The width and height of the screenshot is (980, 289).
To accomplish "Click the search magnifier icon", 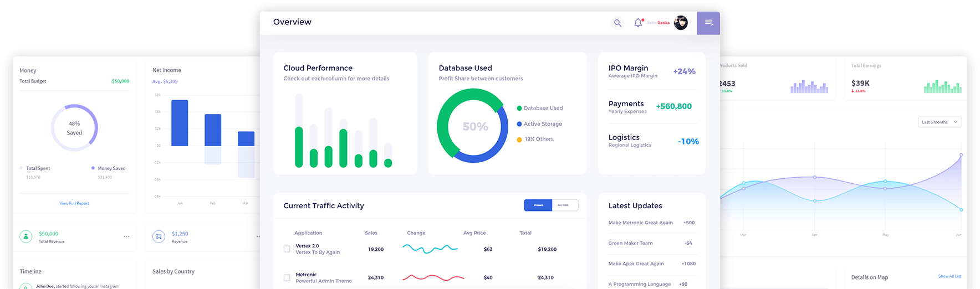I will (x=617, y=23).
